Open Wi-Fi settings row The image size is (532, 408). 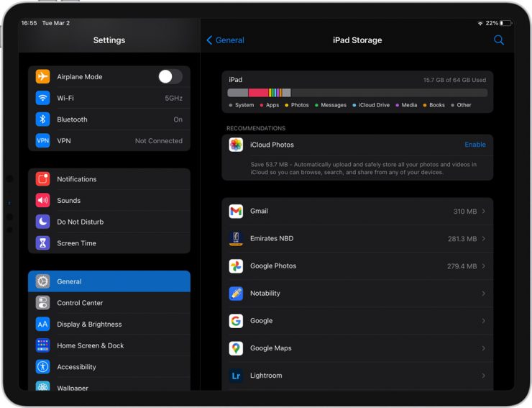pyautogui.click(x=109, y=98)
